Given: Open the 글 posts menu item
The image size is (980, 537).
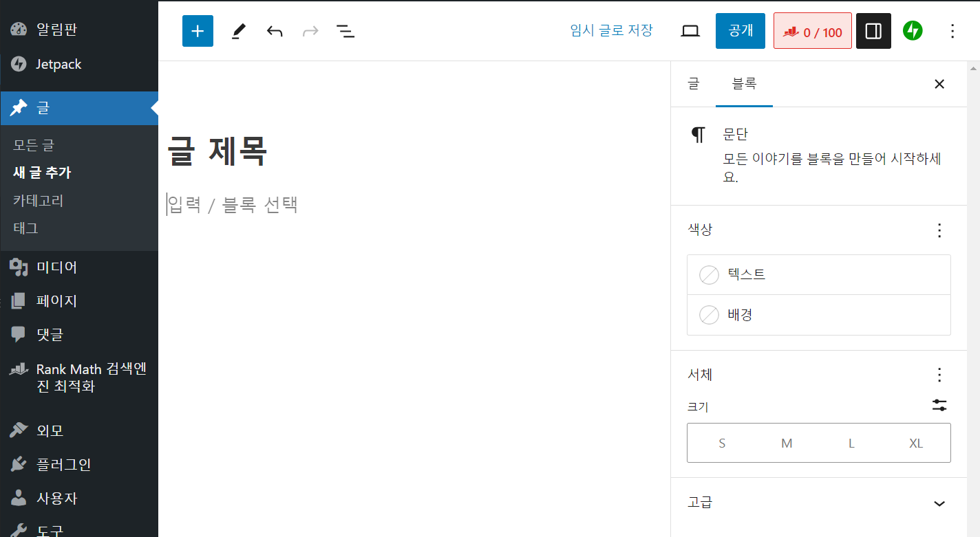Looking at the screenshot, I should click(79, 108).
